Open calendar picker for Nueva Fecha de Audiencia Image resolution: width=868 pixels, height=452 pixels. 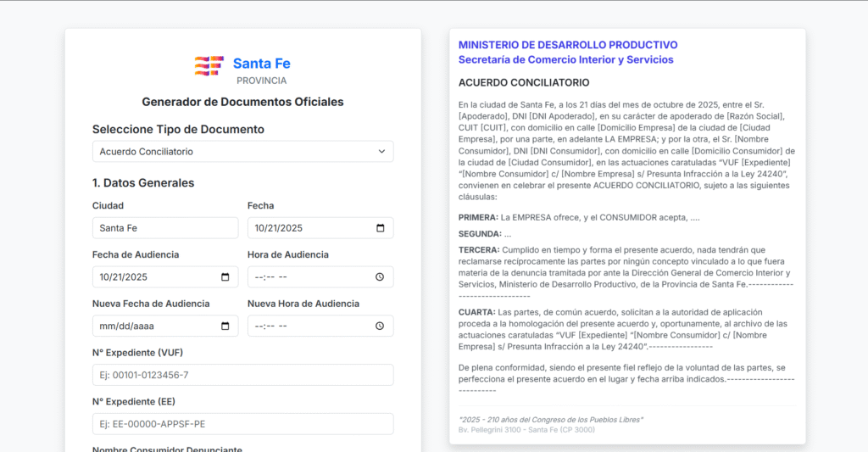click(225, 326)
